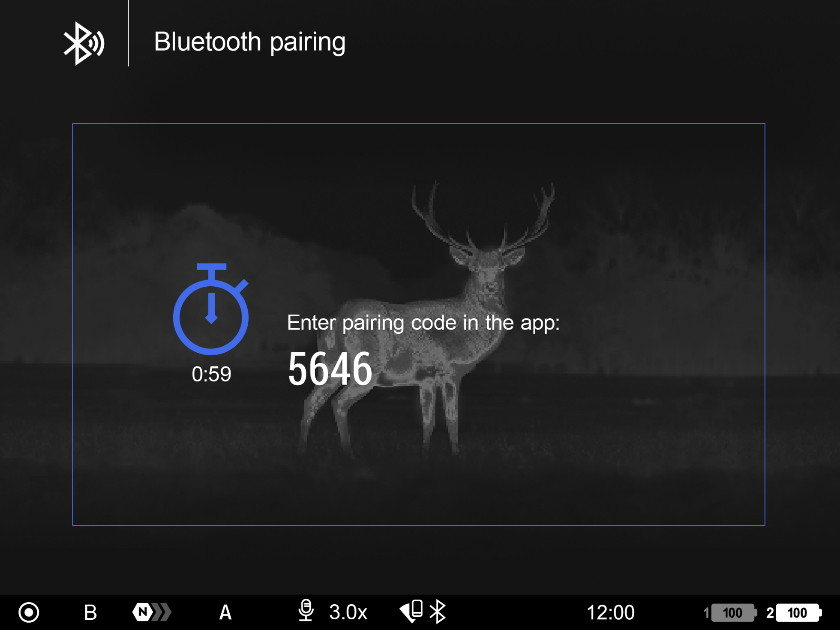Click the battery 2 number label

point(770,613)
